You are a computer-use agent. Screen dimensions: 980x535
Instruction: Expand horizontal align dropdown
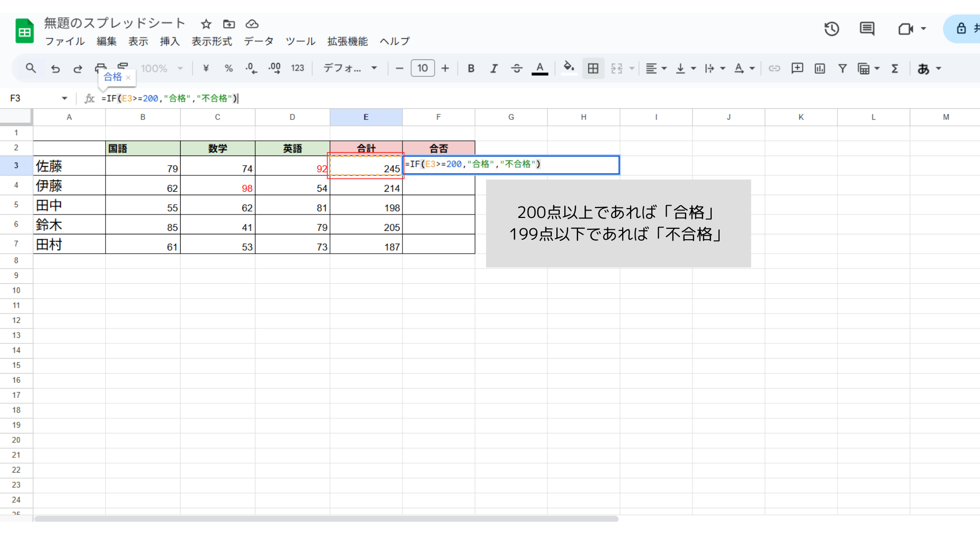(656, 69)
